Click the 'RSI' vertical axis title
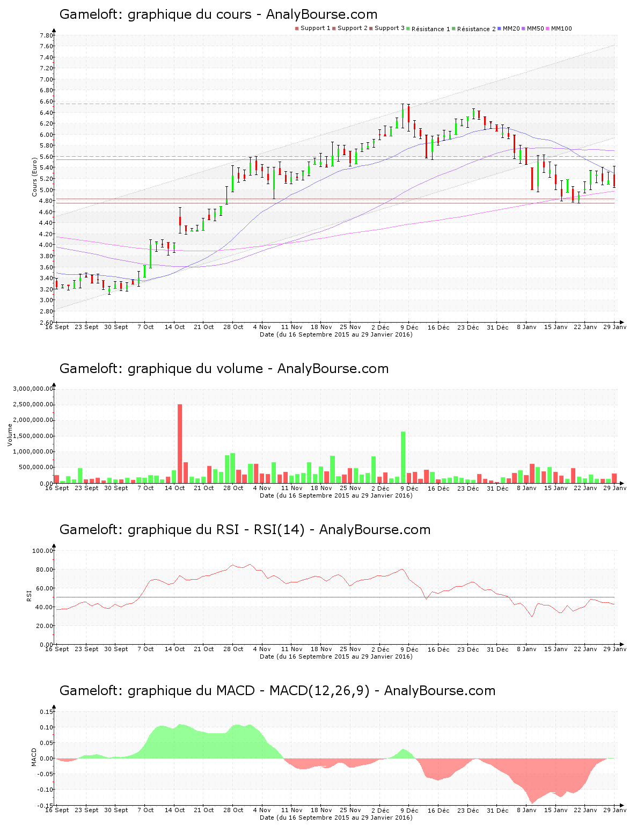Image resolution: width=644 pixels, height=832 pixels. (x=29, y=595)
